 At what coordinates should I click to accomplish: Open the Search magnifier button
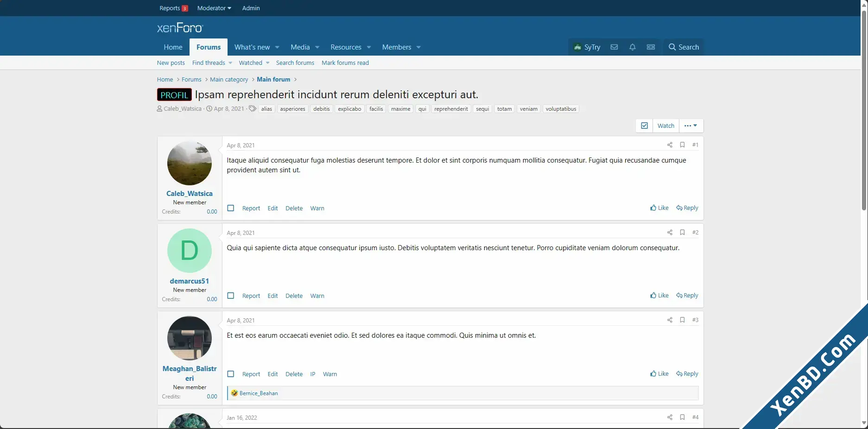coord(684,47)
